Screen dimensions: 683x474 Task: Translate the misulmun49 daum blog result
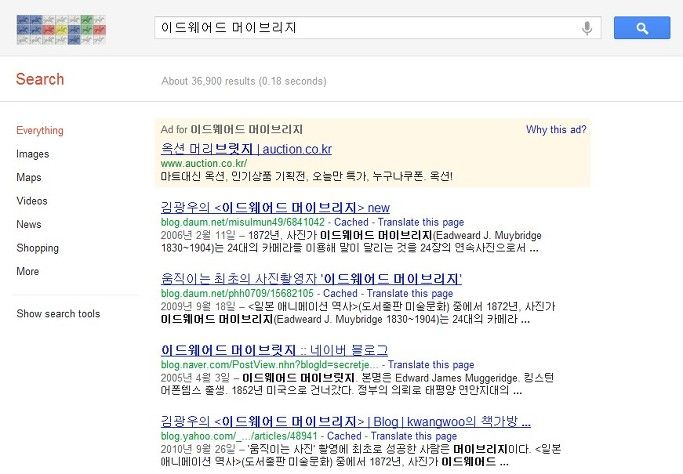[x=421, y=222]
